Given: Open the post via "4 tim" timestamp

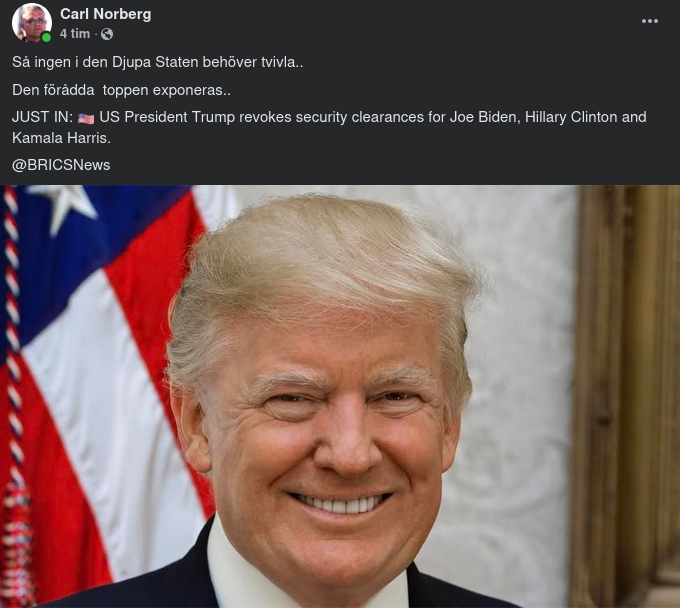Looking at the screenshot, I should point(75,34).
